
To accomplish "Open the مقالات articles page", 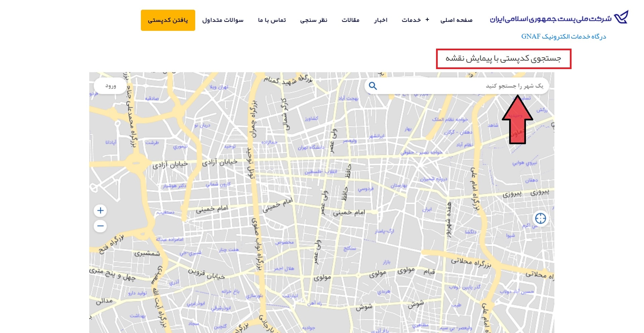I will (x=351, y=20).
